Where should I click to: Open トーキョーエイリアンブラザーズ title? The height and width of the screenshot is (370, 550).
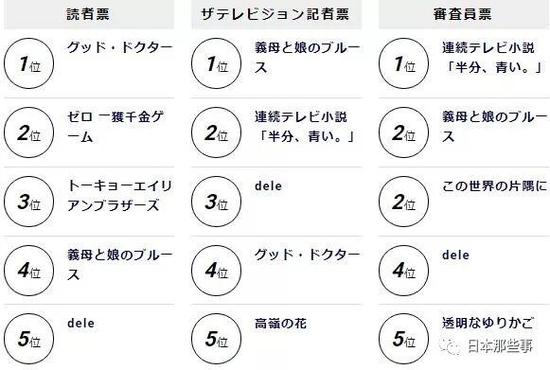tap(120, 195)
